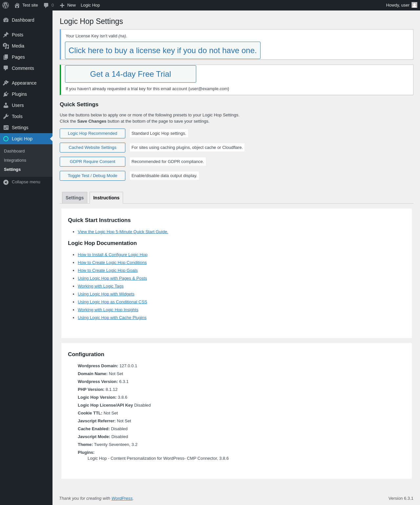Click the WordPress logo icon
The height and width of the screenshot is (505, 420).
click(6, 5)
